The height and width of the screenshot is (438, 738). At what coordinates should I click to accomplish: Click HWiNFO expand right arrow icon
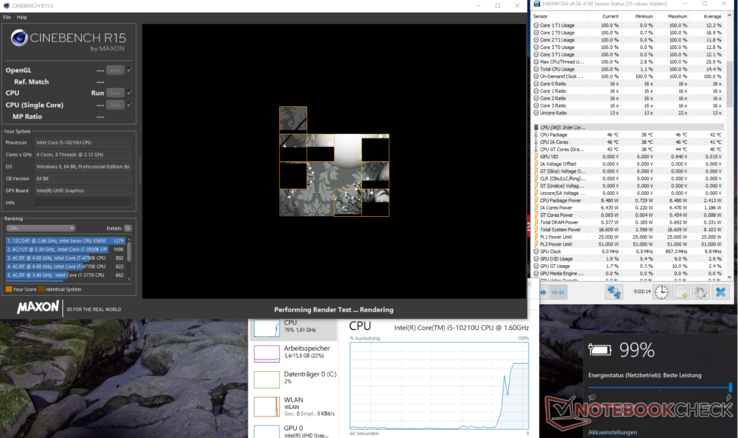(x=543, y=292)
